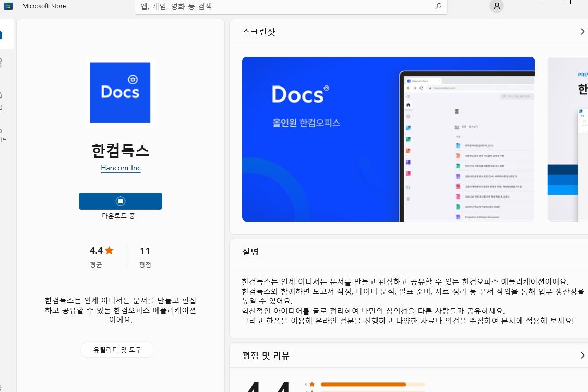Open the user account profile icon
Screen dimensions: 588x392
(497, 6)
